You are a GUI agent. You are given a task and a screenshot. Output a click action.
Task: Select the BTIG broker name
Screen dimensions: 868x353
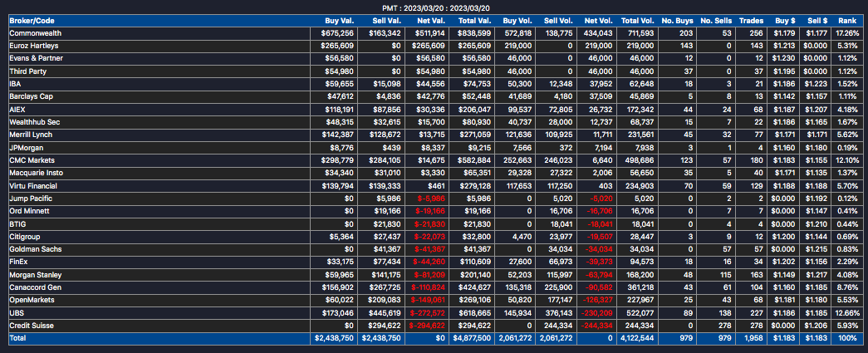point(17,224)
